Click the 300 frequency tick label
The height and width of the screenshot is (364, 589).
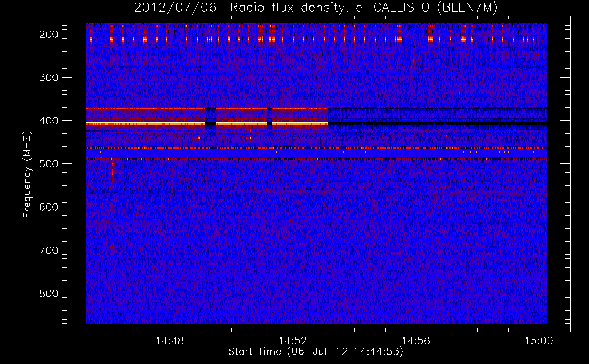pyautogui.click(x=49, y=78)
